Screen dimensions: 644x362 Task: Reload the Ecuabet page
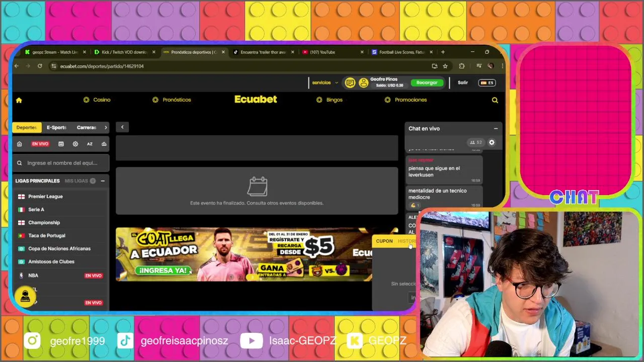pos(40,66)
